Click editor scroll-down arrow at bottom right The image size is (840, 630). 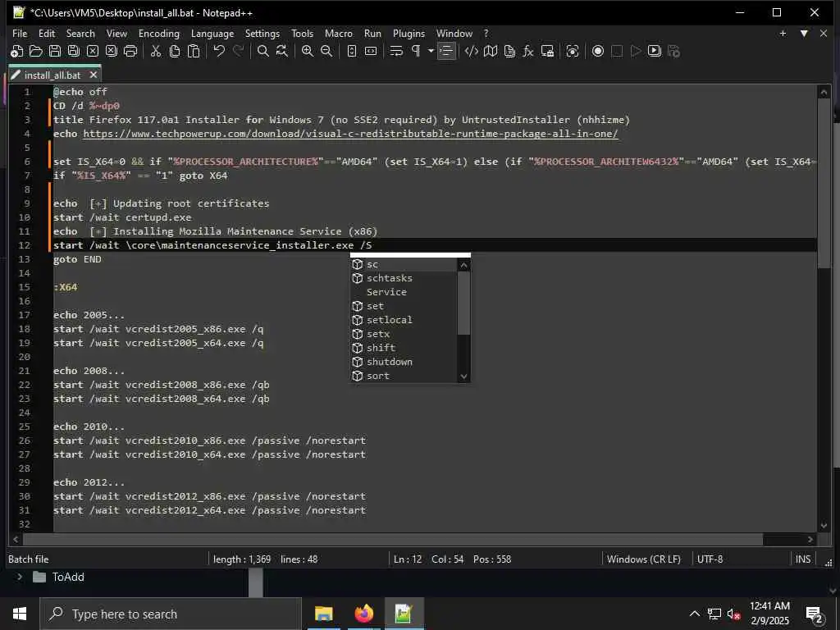pyautogui.click(x=824, y=526)
